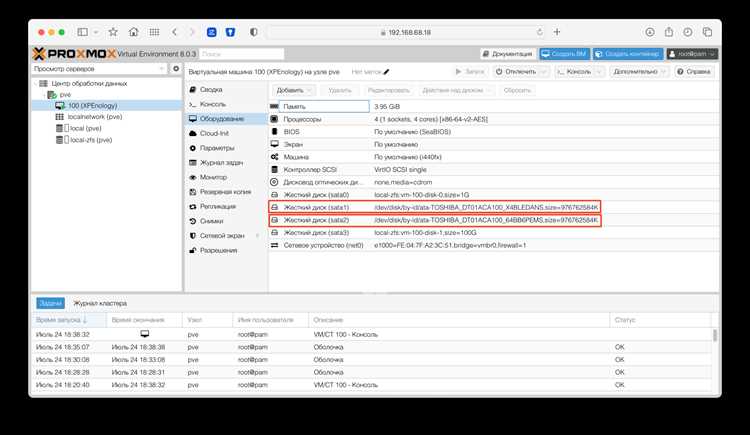Reload the page with the refresh icon
The height and width of the screenshot is (435, 750).
[540, 32]
